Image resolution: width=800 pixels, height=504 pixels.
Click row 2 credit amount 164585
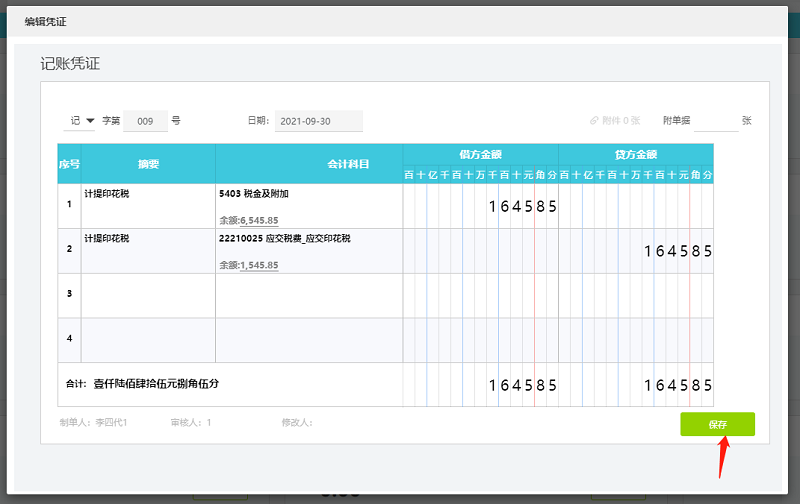tap(677, 251)
